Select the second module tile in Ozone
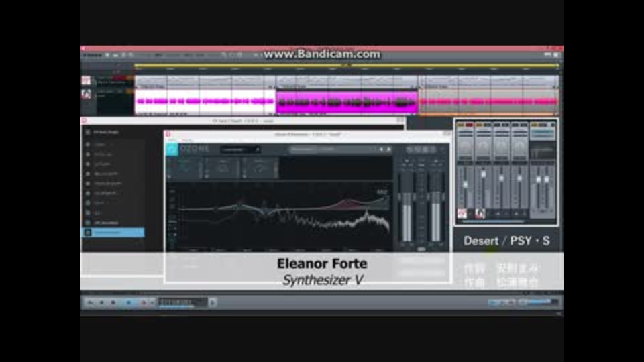Screen dimensions: 644x362 222,168
